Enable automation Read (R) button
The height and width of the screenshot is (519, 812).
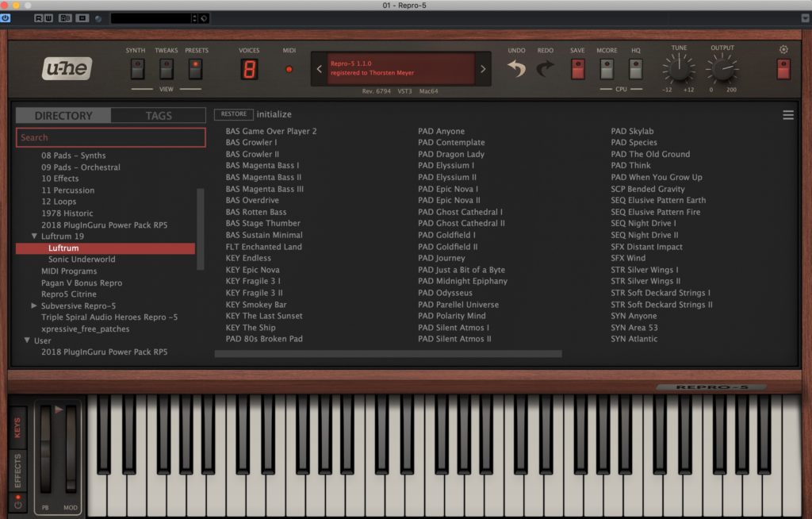coord(38,18)
